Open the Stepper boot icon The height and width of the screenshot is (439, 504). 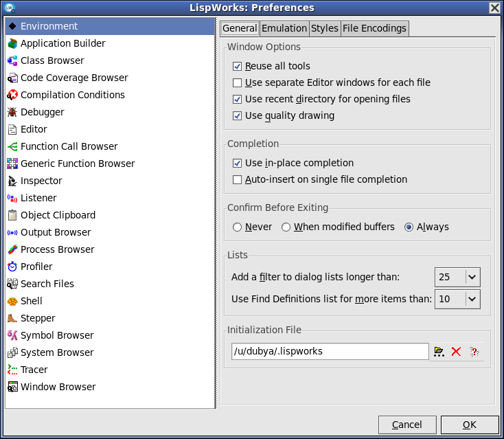(12, 318)
